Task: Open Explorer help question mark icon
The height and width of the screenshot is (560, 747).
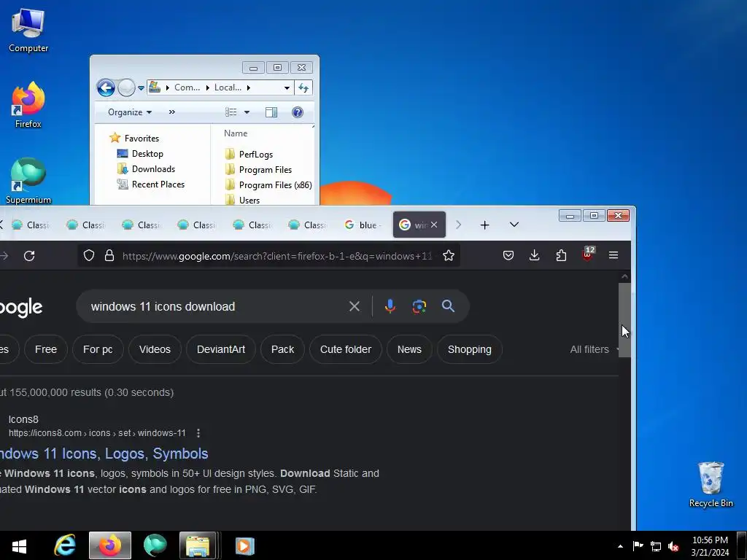Action: (298, 112)
